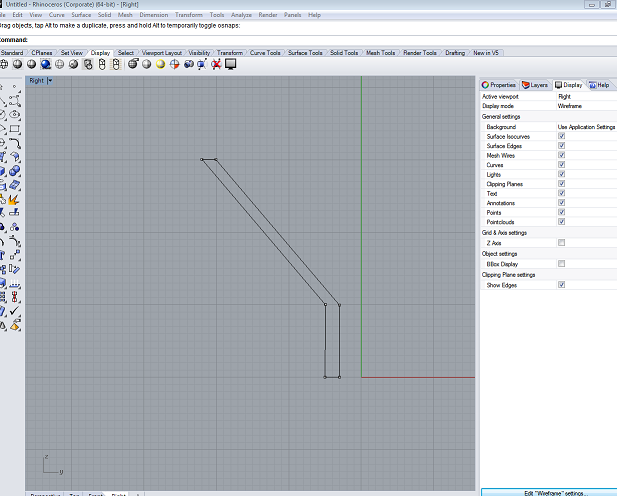Viewport: 617px width, 496px height.
Task: Click the yellow highlighted sphere icon
Action: tap(161, 64)
